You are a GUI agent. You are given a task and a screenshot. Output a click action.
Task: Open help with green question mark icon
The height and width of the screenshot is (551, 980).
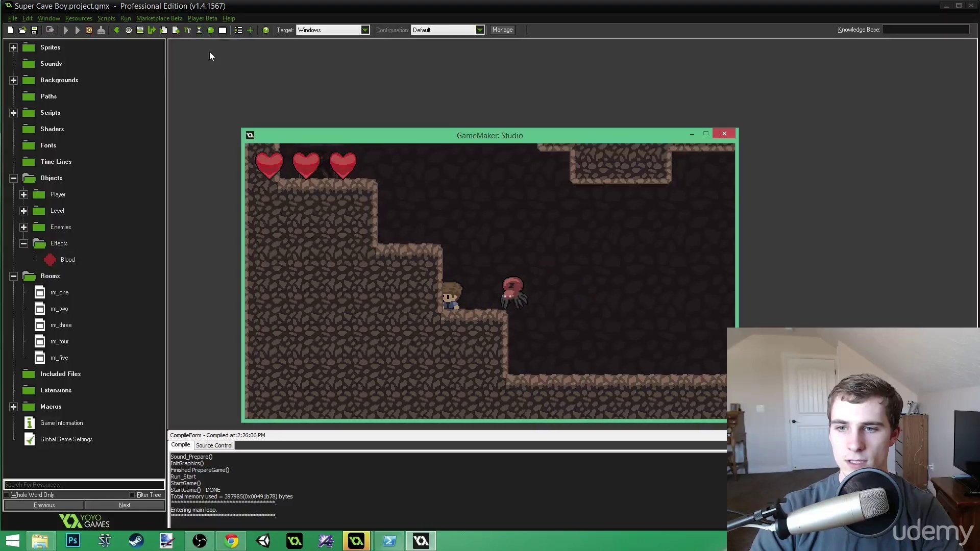tap(266, 30)
